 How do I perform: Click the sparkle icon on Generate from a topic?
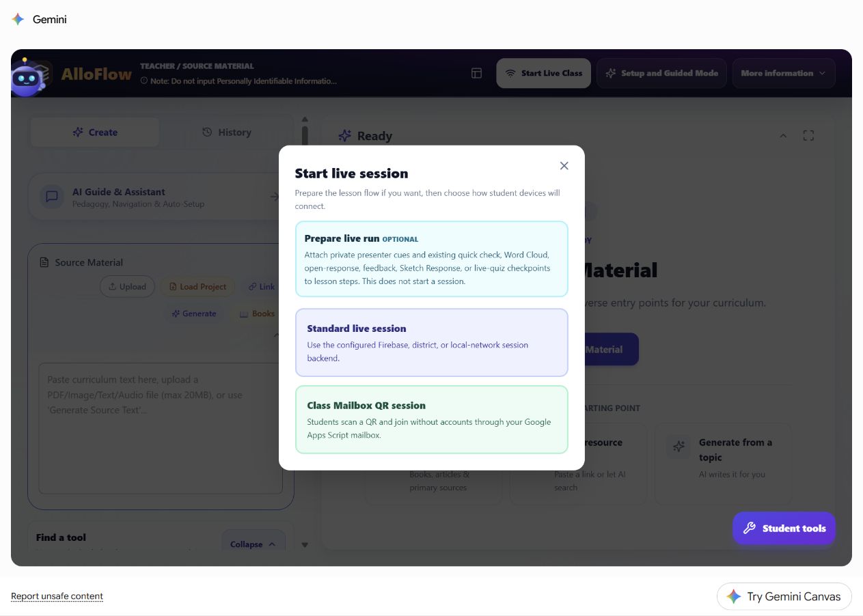[x=679, y=447]
